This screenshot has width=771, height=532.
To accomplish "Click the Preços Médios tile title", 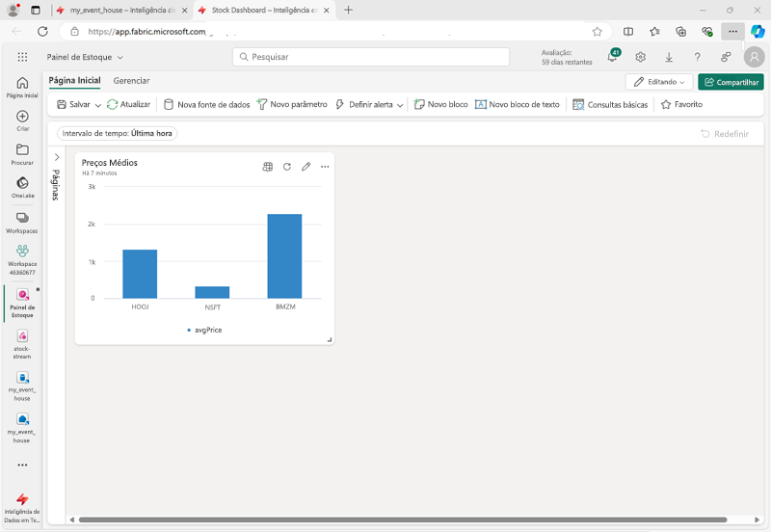I will pos(110,163).
